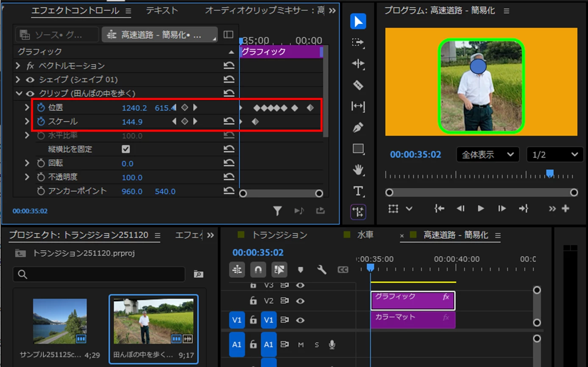Reset the スケール parameter
588x367 pixels.
pyautogui.click(x=229, y=122)
